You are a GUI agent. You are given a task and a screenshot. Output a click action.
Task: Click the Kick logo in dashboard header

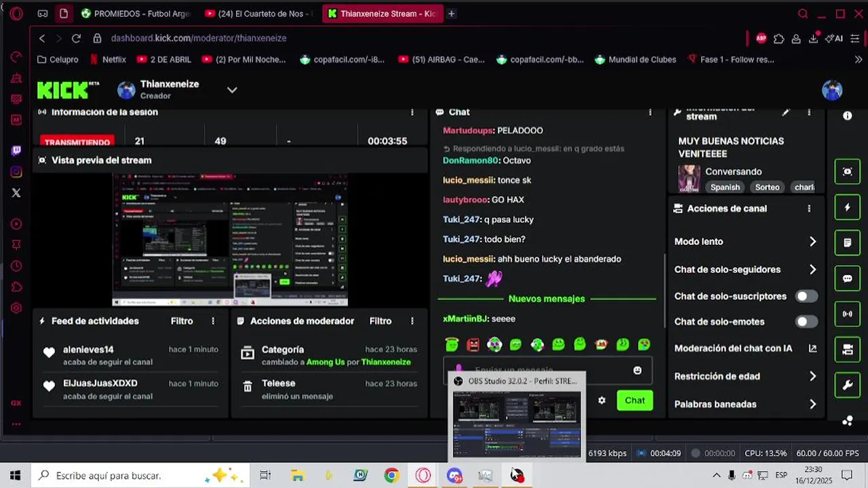pos(68,89)
